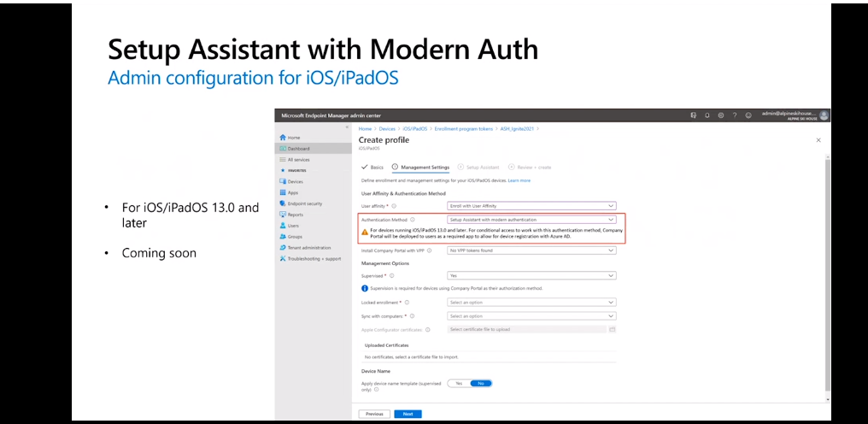Click the directory and subscription icon
Screen dimensions: 868x424
click(693, 115)
